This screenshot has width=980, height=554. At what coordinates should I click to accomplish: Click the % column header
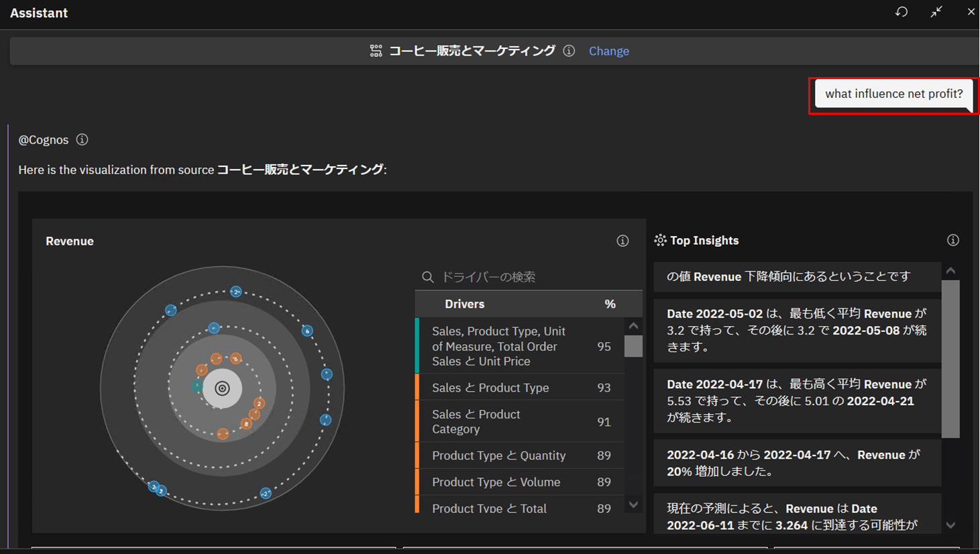[x=610, y=304]
